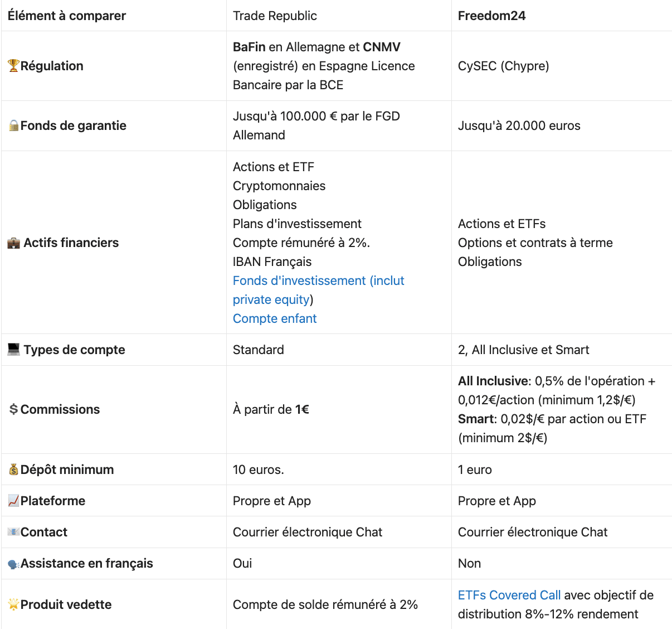Click the dollar sign icon beside Commissions
The image size is (672, 629).
point(13,409)
